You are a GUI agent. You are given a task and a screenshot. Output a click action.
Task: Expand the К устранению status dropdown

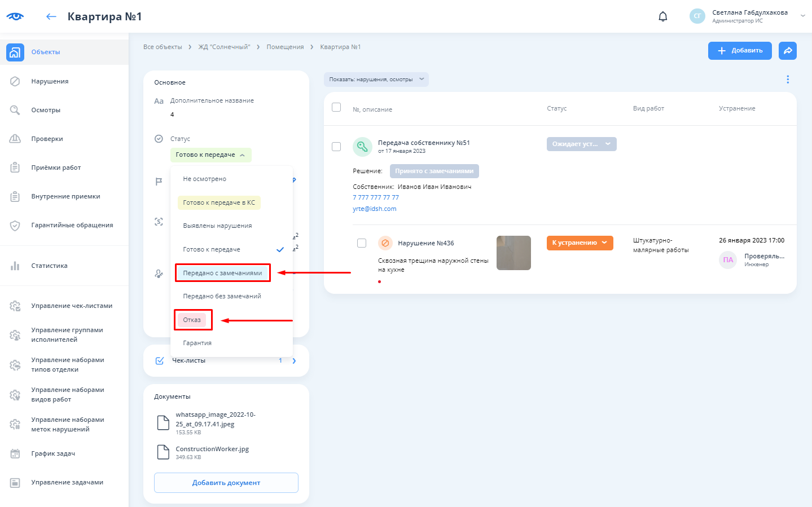point(580,243)
